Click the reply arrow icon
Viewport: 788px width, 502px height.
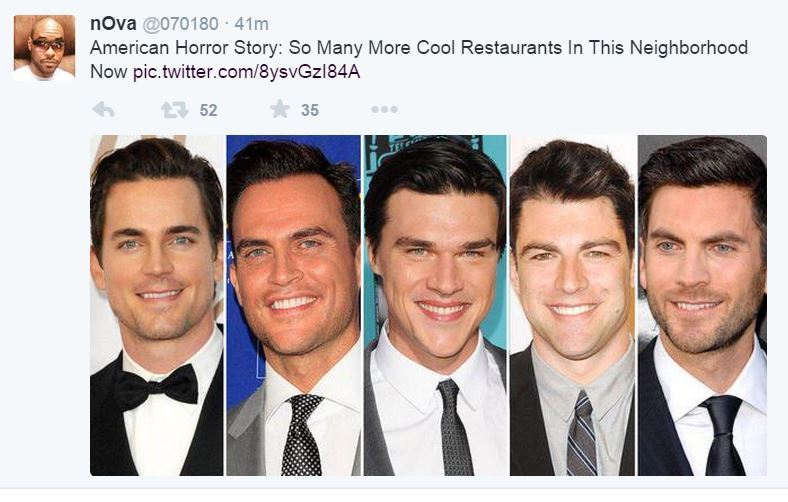(x=103, y=110)
